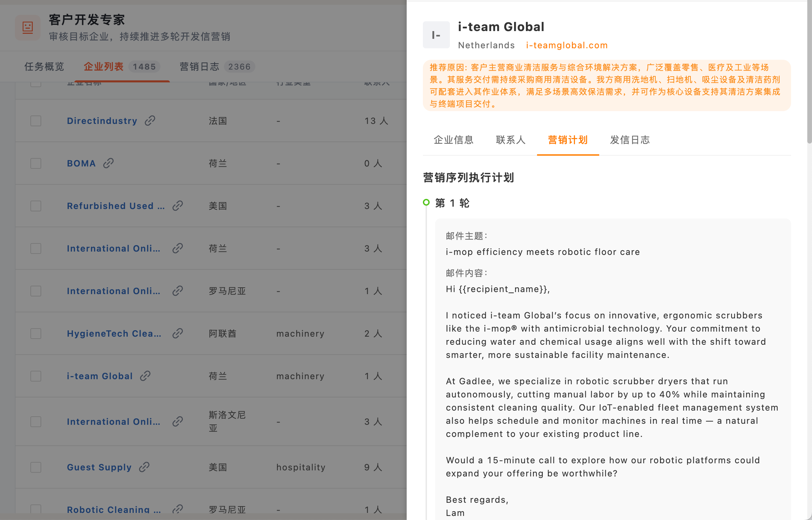Click the 客户开发专家 robot logo icon
The width and height of the screenshot is (812, 520).
click(28, 28)
